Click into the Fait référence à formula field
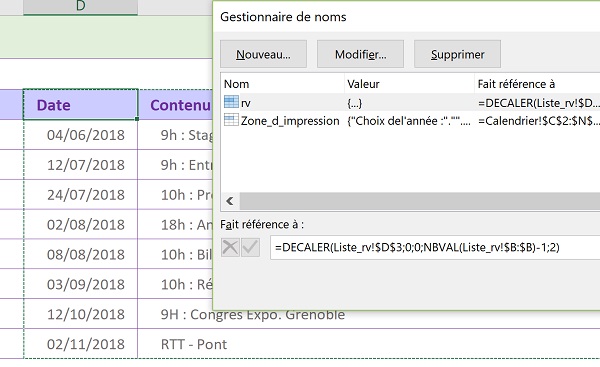This screenshot has width=600, height=367. [x=435, y=248]
